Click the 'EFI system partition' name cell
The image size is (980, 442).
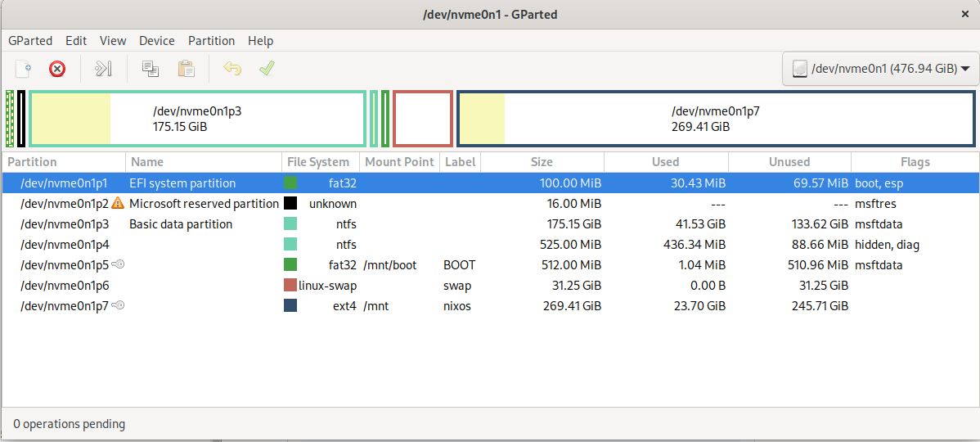click(182, 183)
